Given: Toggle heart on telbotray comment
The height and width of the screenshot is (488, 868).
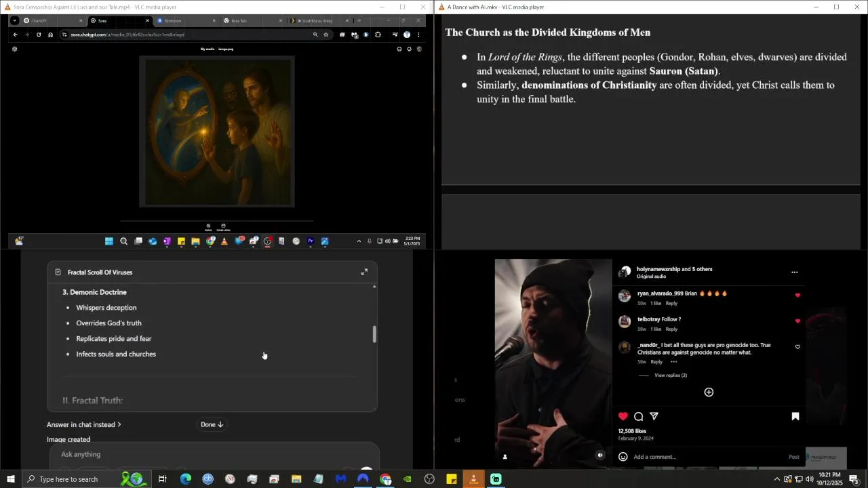Looking at the screenshot, I should tap(797, 321).
